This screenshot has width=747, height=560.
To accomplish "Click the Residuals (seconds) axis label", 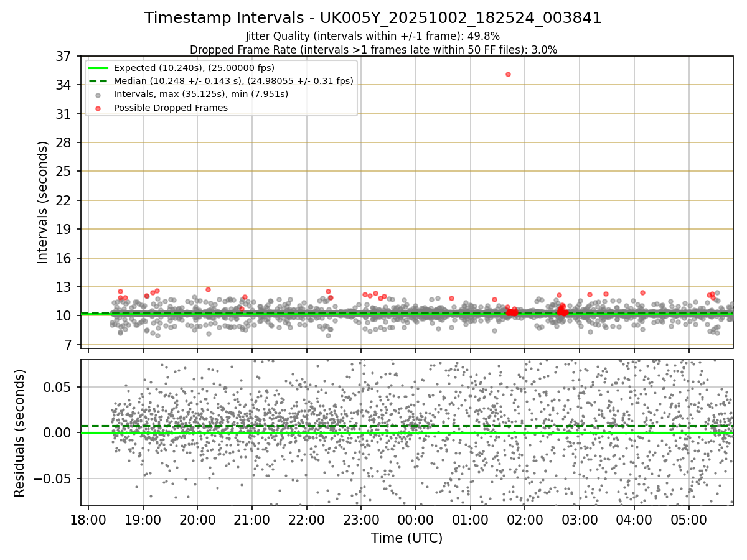I will 20,433.
